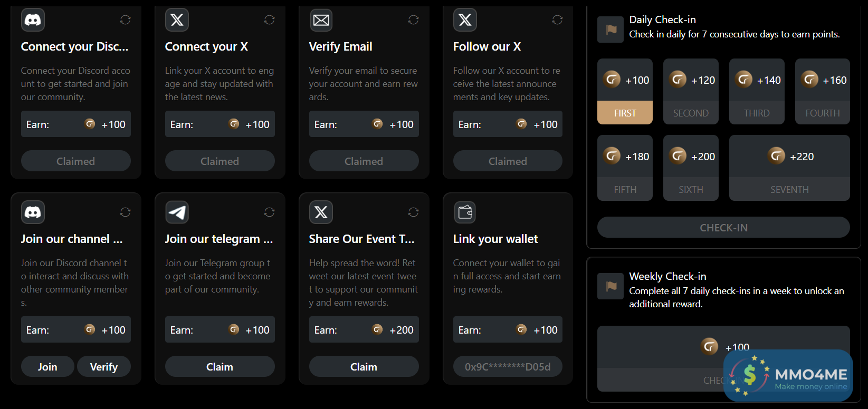The height and width of the screenshot is (409, 868).
Task: Select the SEVENTH day +220 reward tile
Action: (789, 168)
